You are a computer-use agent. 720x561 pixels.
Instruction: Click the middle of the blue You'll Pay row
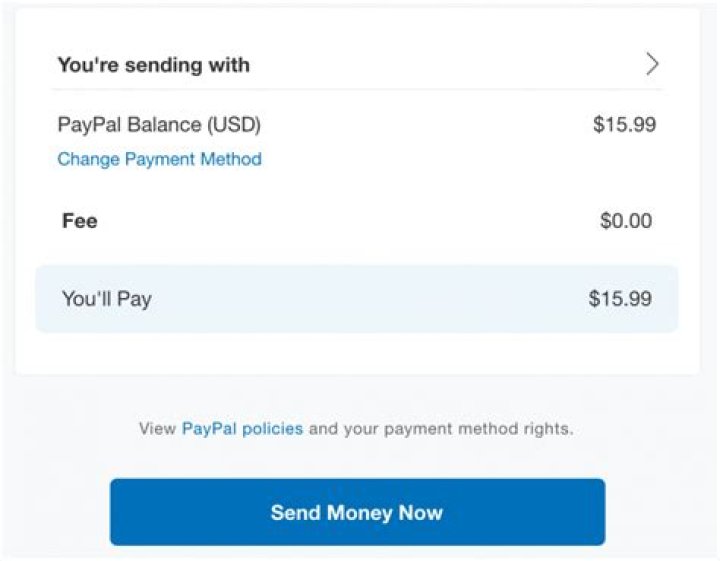point(357,298)
